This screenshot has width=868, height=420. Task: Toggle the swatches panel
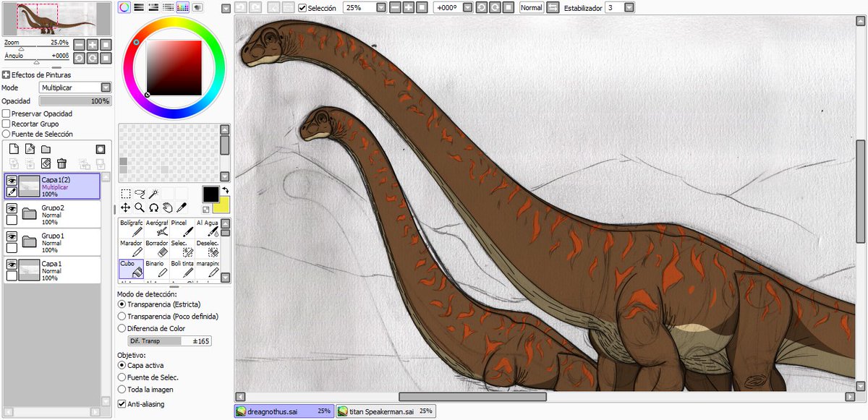coord(182,7)
